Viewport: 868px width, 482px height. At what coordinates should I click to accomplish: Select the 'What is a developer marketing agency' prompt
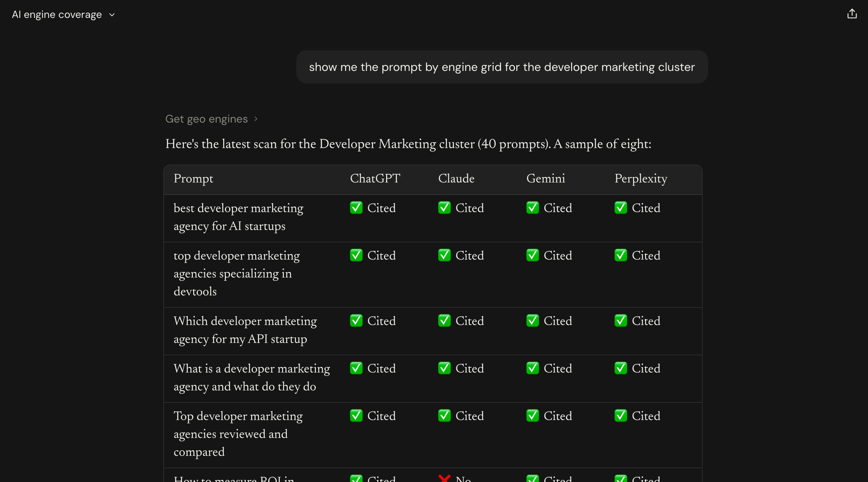251,378
